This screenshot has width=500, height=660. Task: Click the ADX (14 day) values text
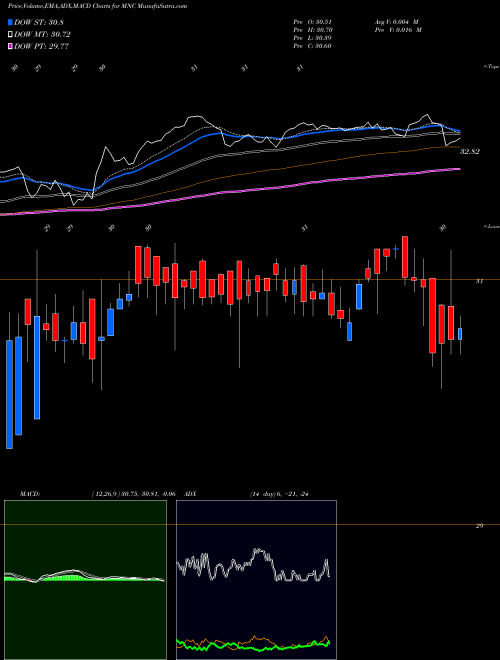coord(278,494)
